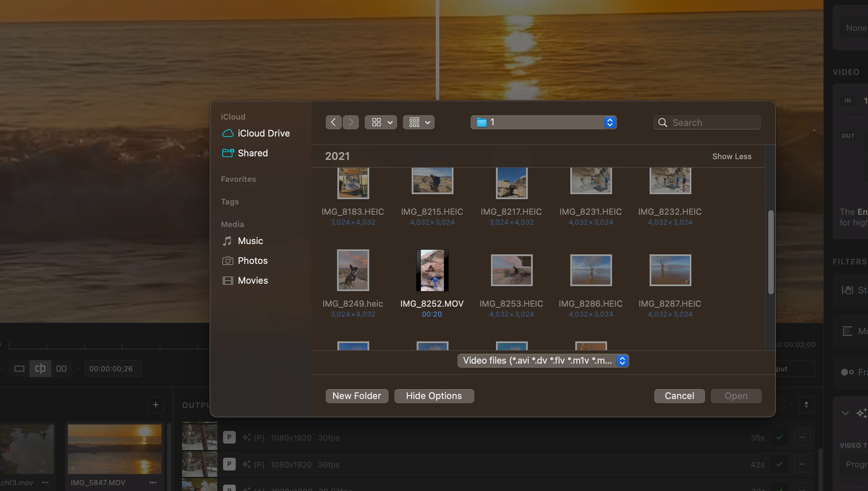
Task: Select the IMG_8252.MOV video thumbnail
Action: coord(432,271)
